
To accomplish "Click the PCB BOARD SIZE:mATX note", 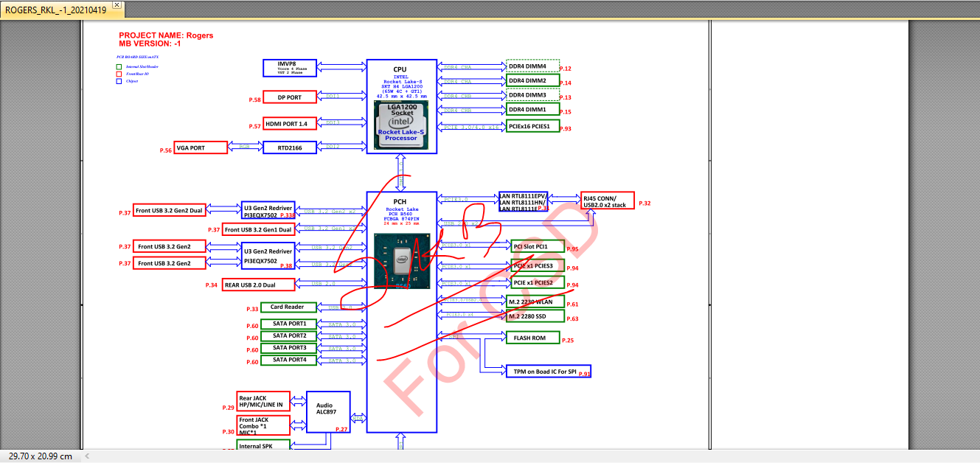I will coord(137,57).
